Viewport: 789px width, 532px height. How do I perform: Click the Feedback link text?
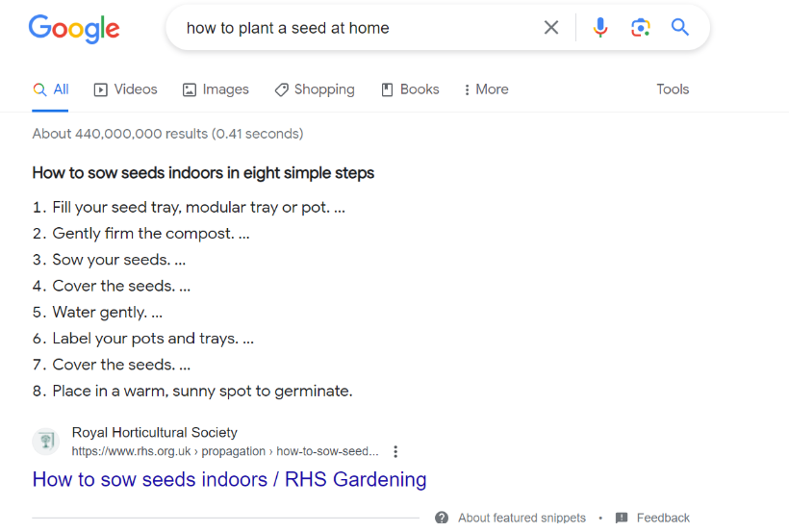tap(663, 518)
